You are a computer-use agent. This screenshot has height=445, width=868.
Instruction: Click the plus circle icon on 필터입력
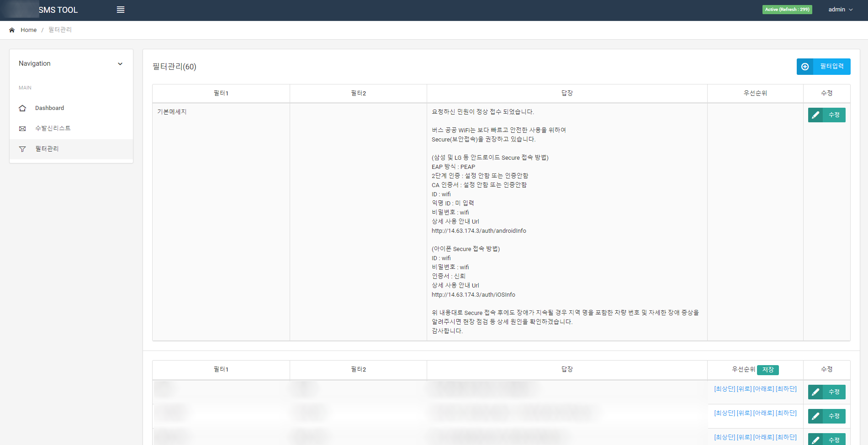(805, 67)
